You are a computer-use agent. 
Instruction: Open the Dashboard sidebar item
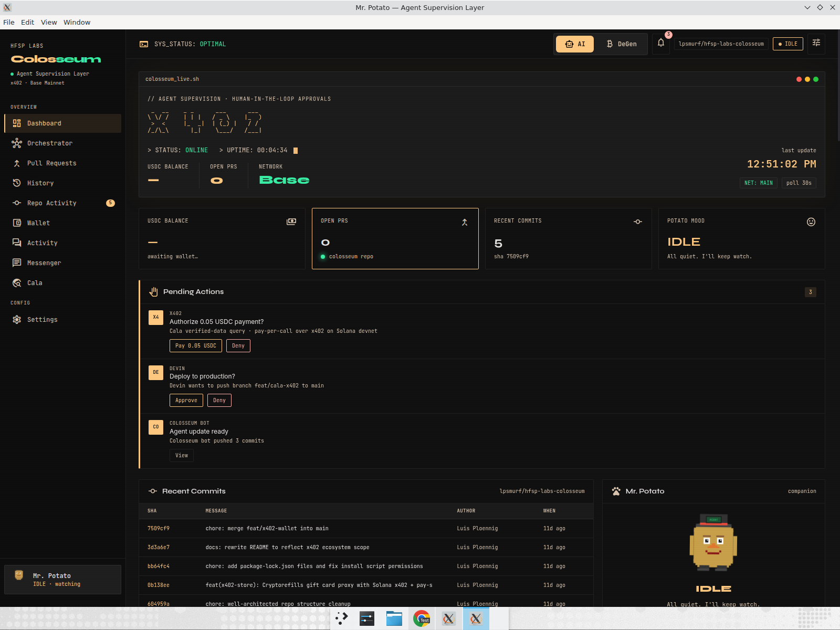coord(62,123)
